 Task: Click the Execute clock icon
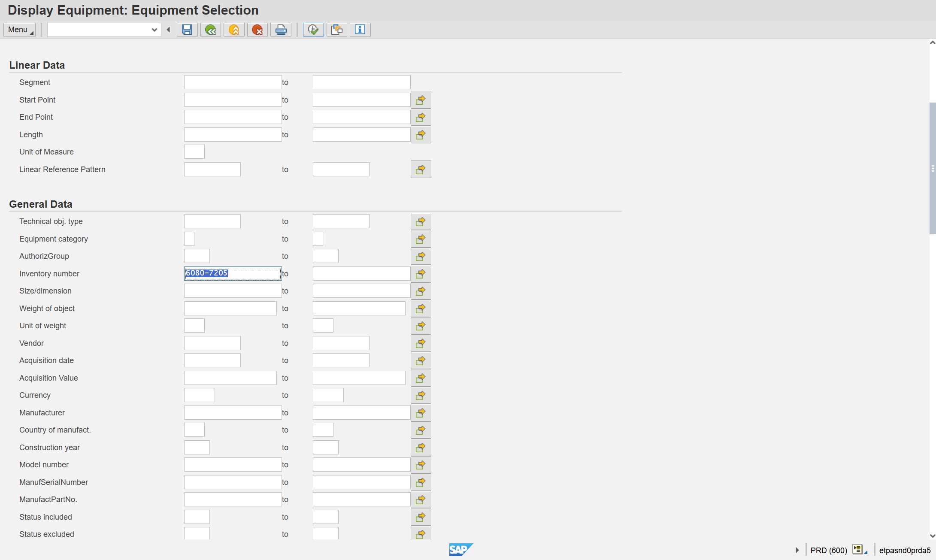tap(313, 30)
